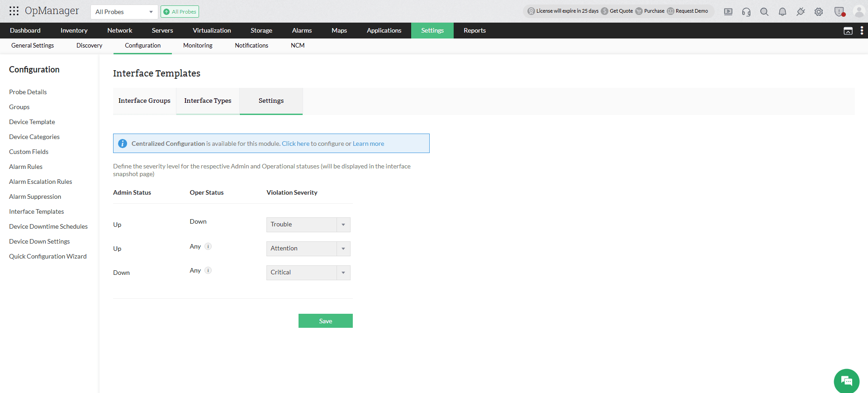Click the Get Quote dollar icon
Image resolution: width=868 pixels, height=393 pixels.
[605, 11]
